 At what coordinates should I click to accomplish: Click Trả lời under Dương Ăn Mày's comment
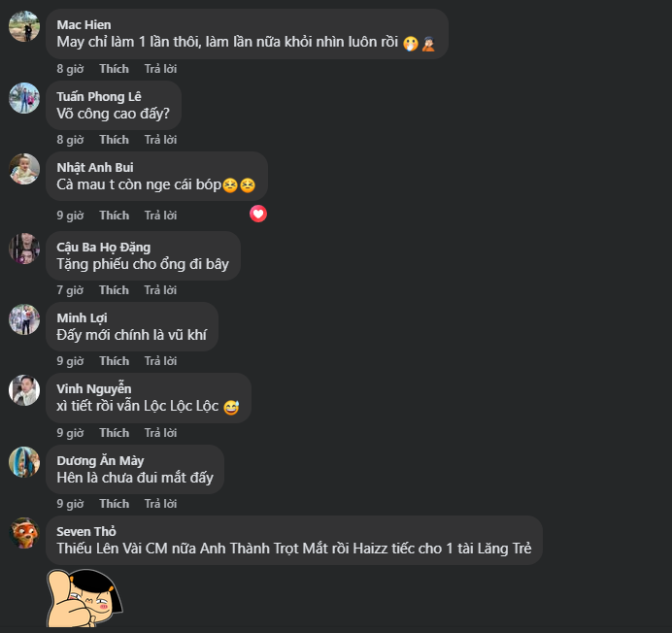[x=160, y=504]
